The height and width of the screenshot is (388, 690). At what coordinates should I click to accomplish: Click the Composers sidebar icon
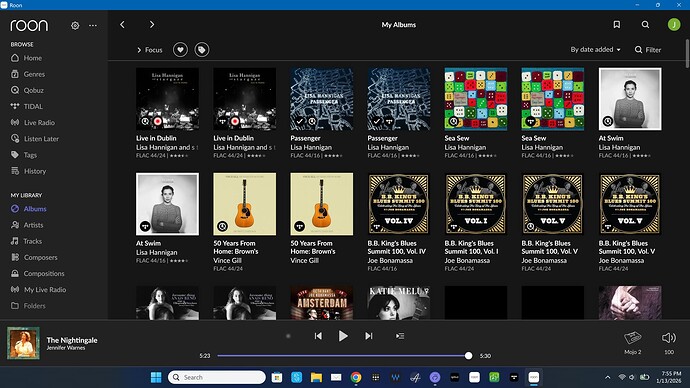pos(15,257)
